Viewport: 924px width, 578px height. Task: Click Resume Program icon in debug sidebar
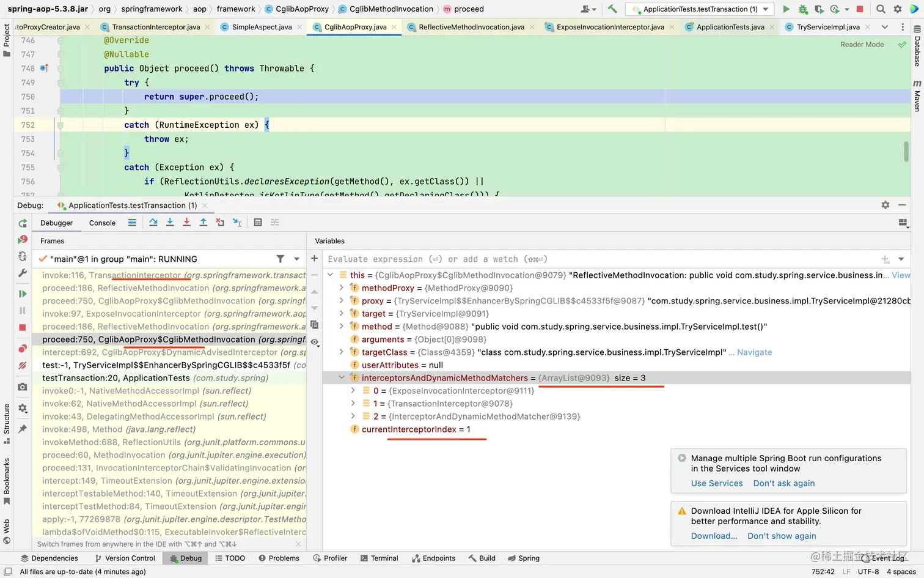[x=23, y=294]
